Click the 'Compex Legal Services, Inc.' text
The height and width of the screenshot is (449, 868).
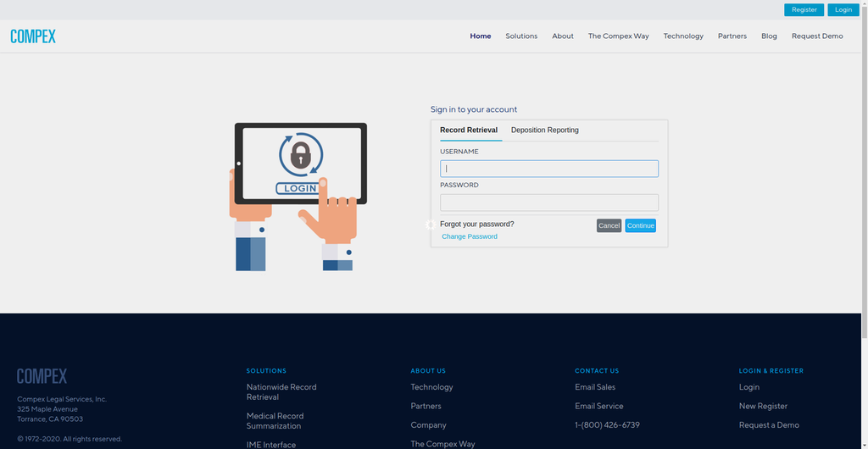pyautogui.click(x=62, y=399)
